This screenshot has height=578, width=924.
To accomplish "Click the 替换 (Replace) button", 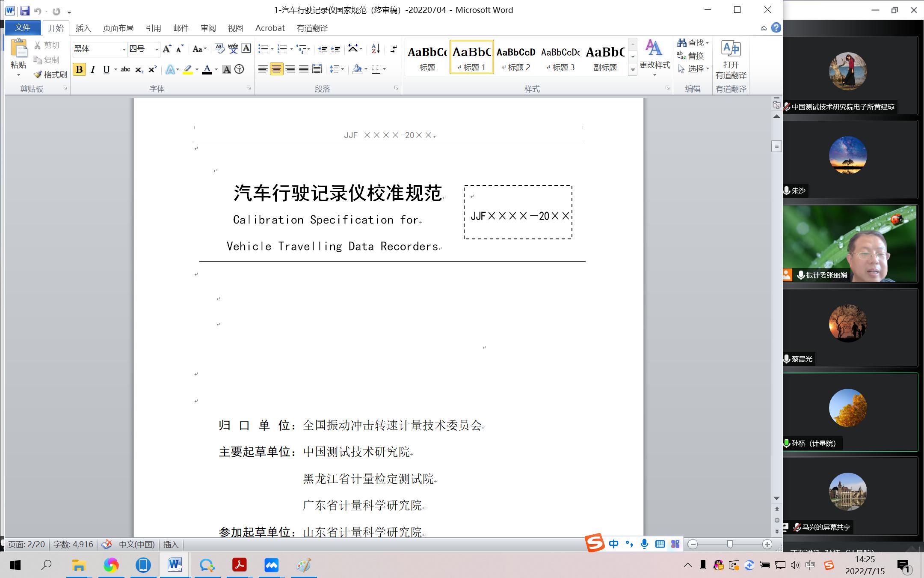I will (x=691, y=56).
